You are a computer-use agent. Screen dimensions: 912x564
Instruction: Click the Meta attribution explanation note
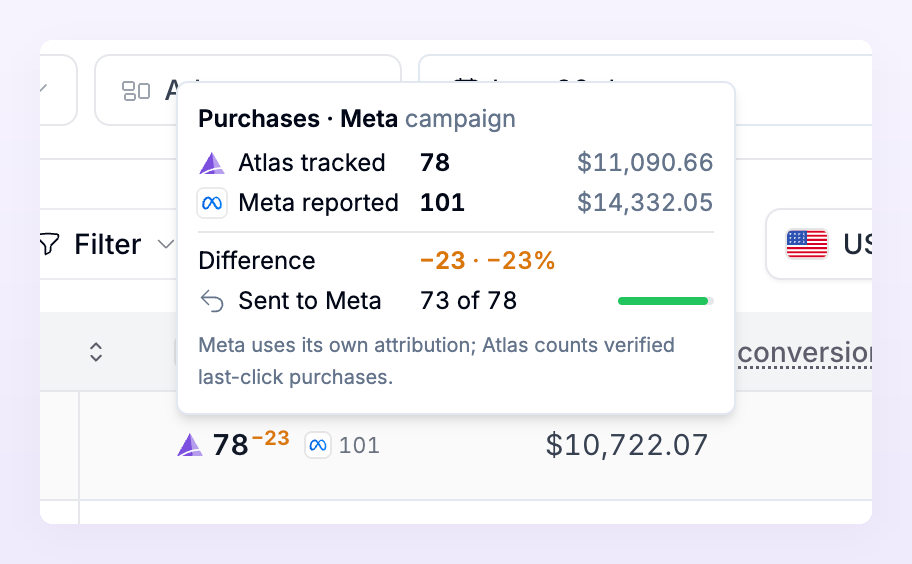436,361
